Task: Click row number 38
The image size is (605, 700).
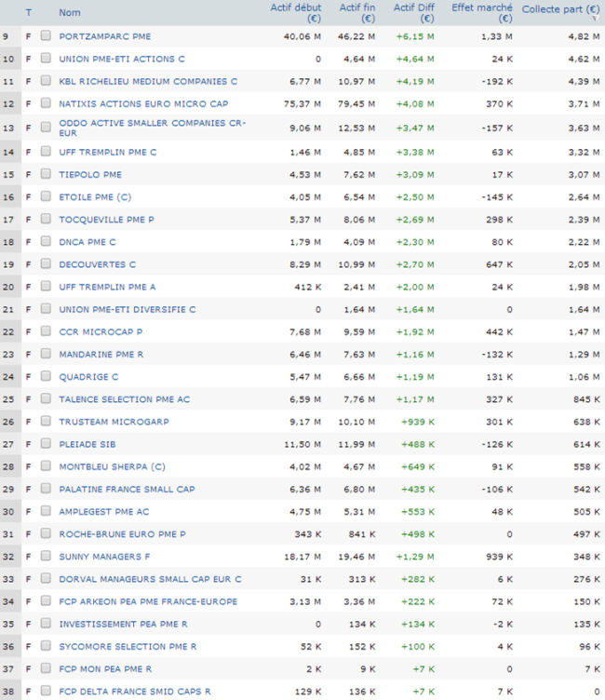Action: point(8,692)
